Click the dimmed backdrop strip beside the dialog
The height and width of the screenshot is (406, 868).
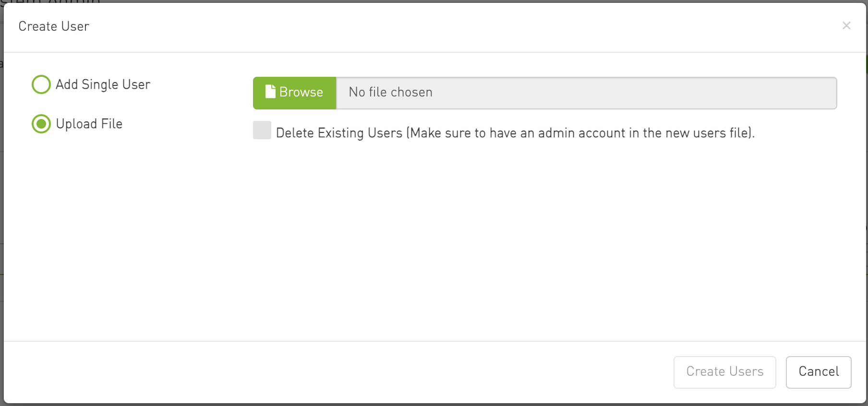click(x=1, y=202)
